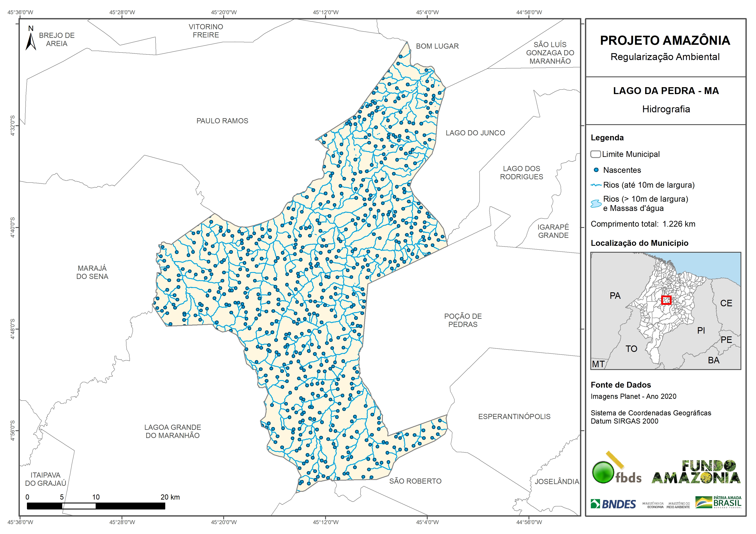Click the red square in locator map
This screenshot has height=534, width=756.
click(x=666, y=300)
